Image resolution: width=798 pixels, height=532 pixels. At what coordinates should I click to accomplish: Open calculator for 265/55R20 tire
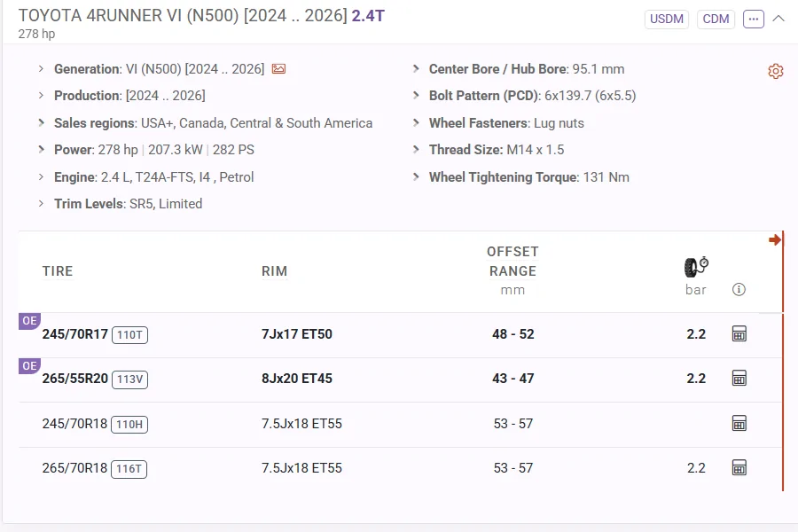click(x=739, y=379)
